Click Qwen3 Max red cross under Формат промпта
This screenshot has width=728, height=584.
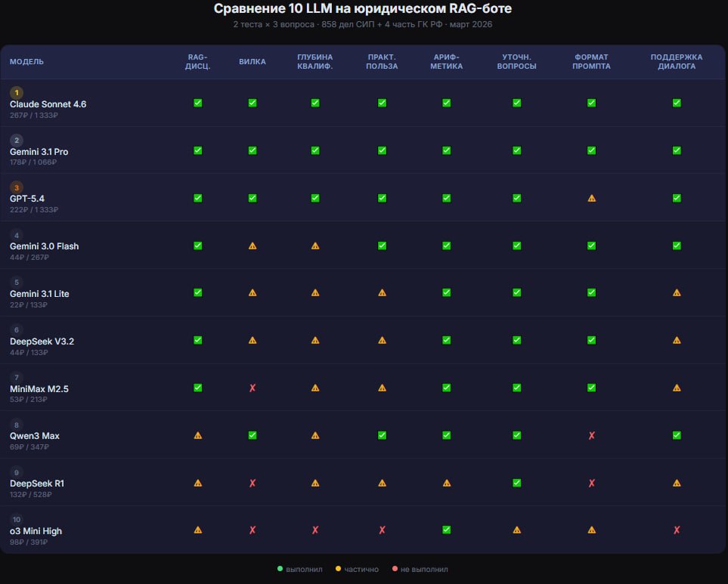click(591, 436)
